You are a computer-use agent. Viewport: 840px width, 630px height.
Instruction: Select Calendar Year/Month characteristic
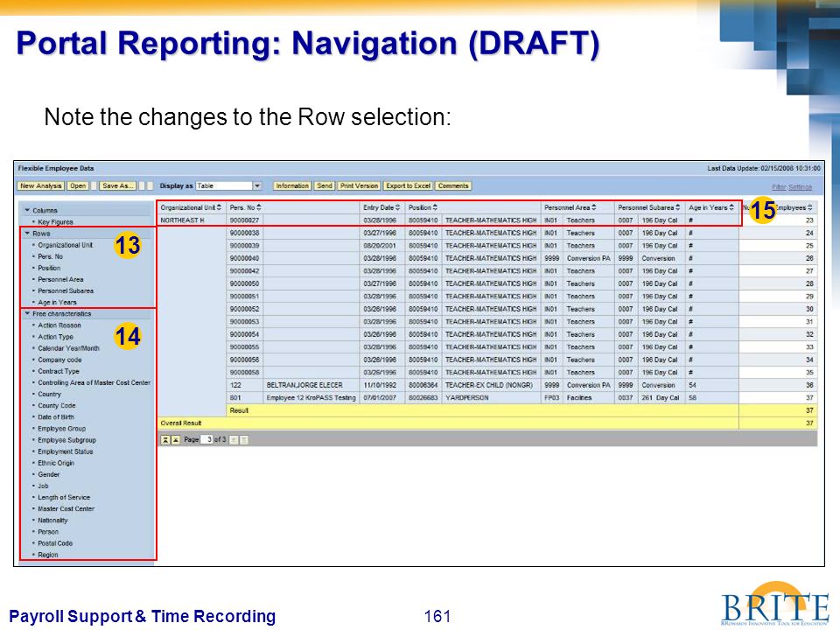coord(68,348)
